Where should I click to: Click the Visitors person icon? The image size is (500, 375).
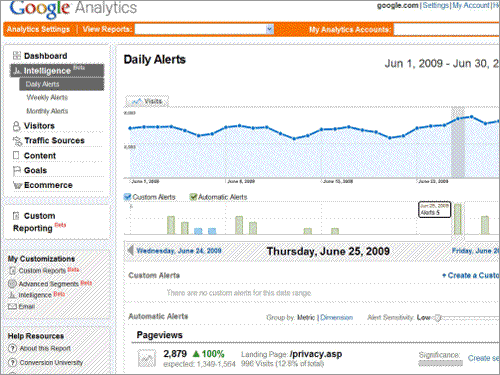(x=16, y=126)
